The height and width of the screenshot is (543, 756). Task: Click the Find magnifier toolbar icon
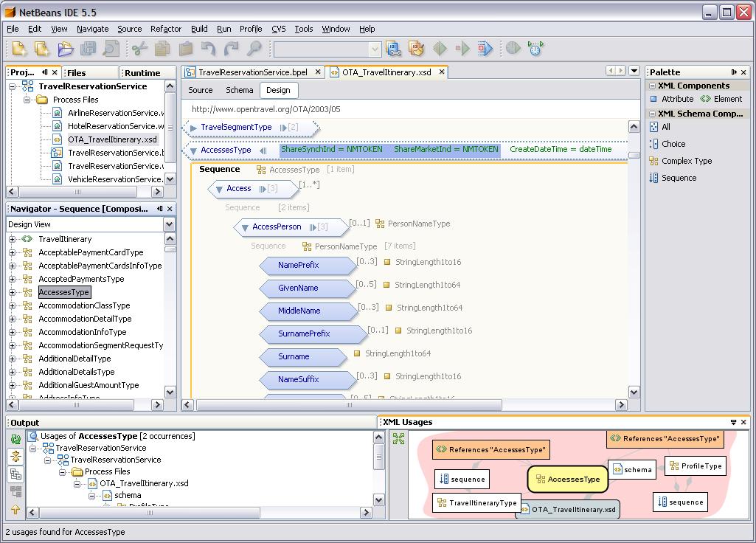tap(254, 49)
